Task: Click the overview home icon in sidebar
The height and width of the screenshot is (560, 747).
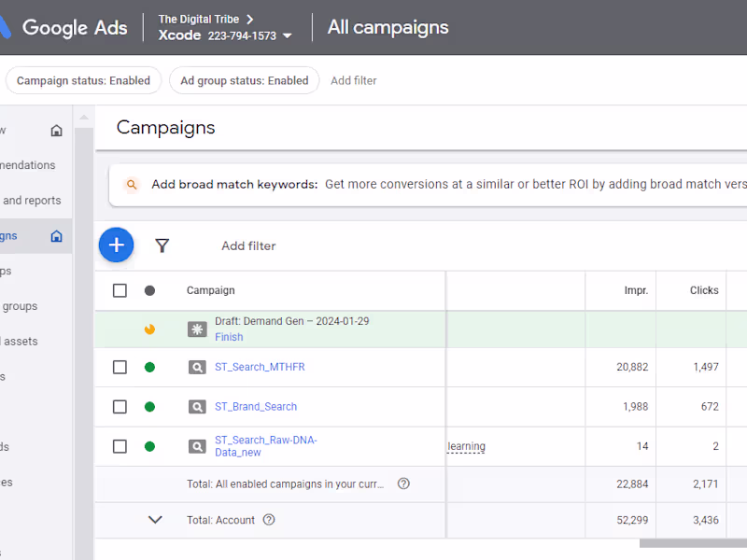Action: click(56, 130)
